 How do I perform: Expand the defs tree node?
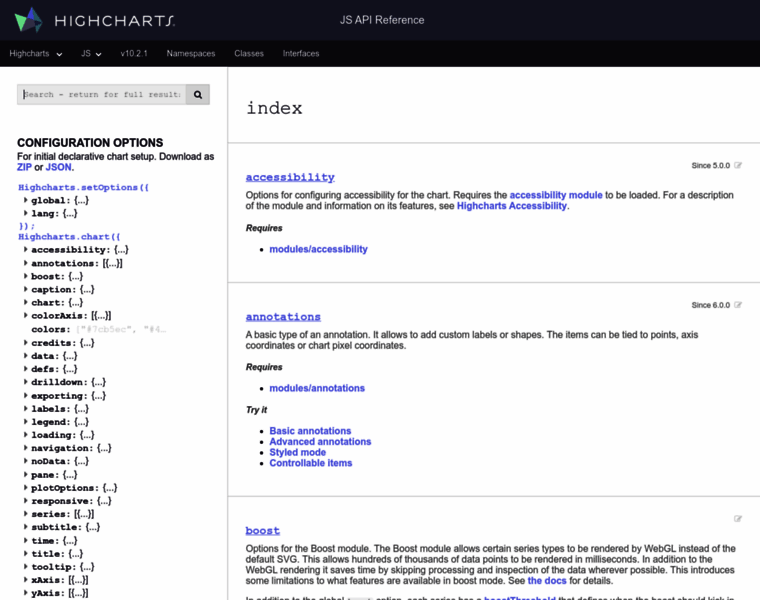pyautogui.click(x=26, y=368)
